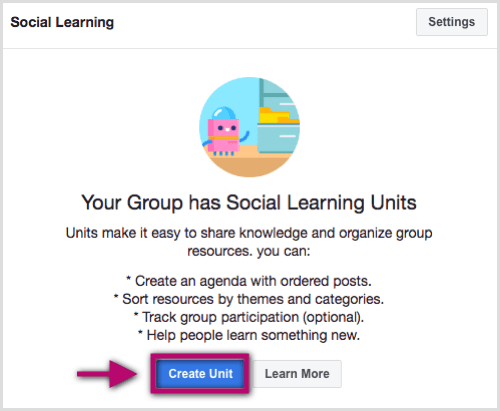Click the Units make it easy description text
500x411 pixels.
[249, 233]
